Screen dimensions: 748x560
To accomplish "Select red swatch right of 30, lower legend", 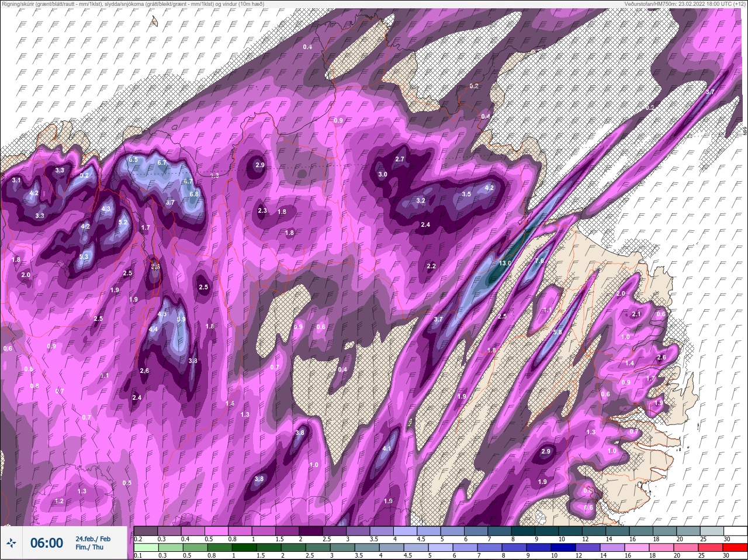I will point(735,548).
